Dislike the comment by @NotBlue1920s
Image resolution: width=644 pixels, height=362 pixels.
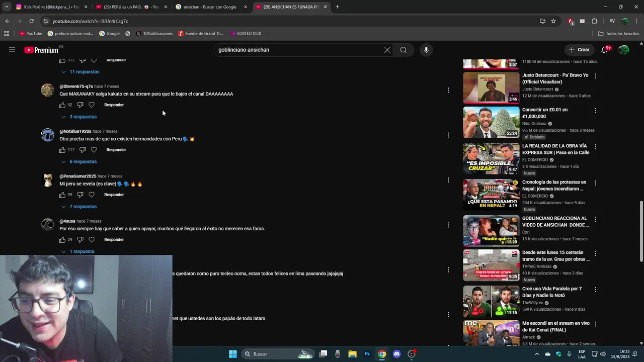(83, 150)
